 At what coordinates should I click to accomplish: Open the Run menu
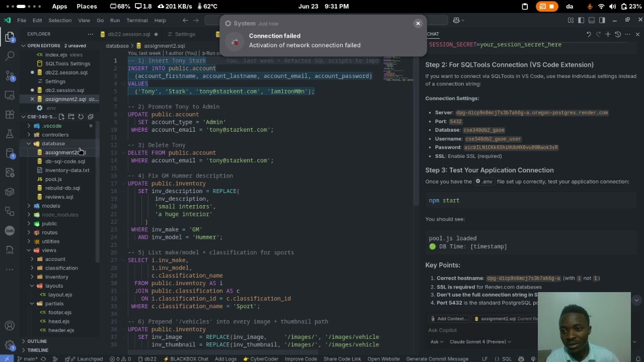[115, 20]
